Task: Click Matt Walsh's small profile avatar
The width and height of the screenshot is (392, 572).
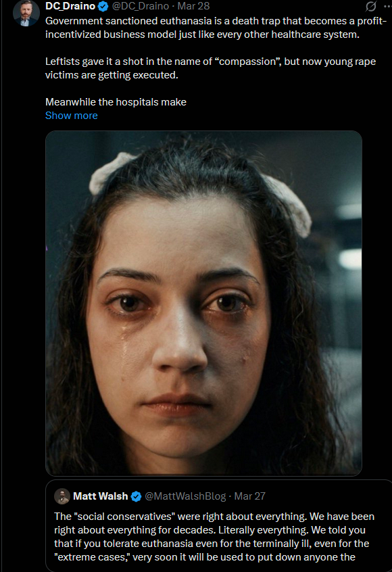Action: tap(62, 496)
